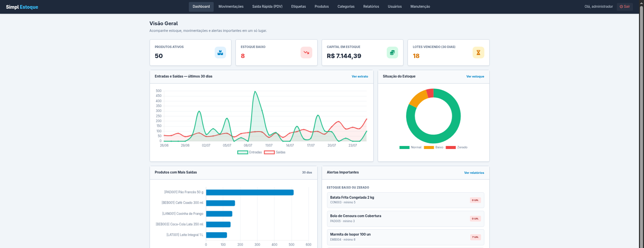Screen dimensions: 644x248
Task: Click the Estoque Baixo trend-down icon
Action: 306,53
